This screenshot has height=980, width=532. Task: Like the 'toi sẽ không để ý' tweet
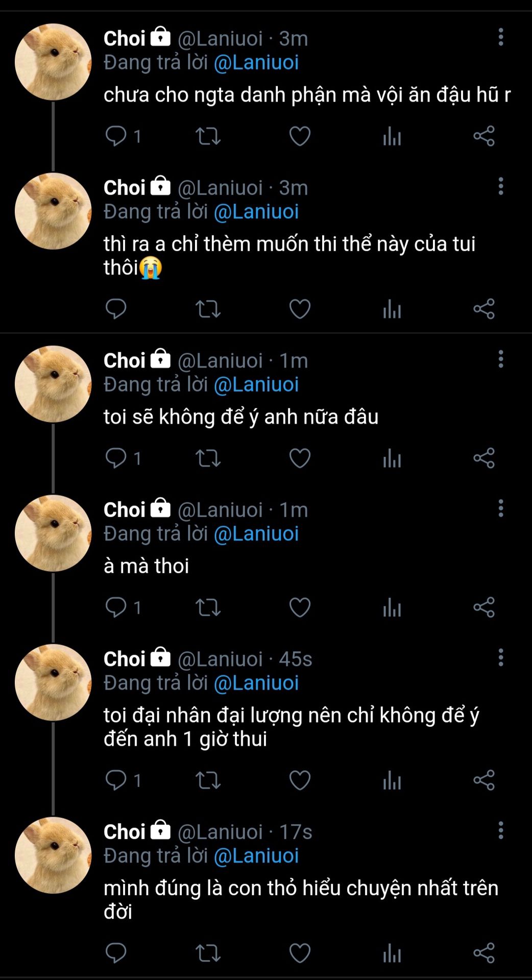(300, 458)
